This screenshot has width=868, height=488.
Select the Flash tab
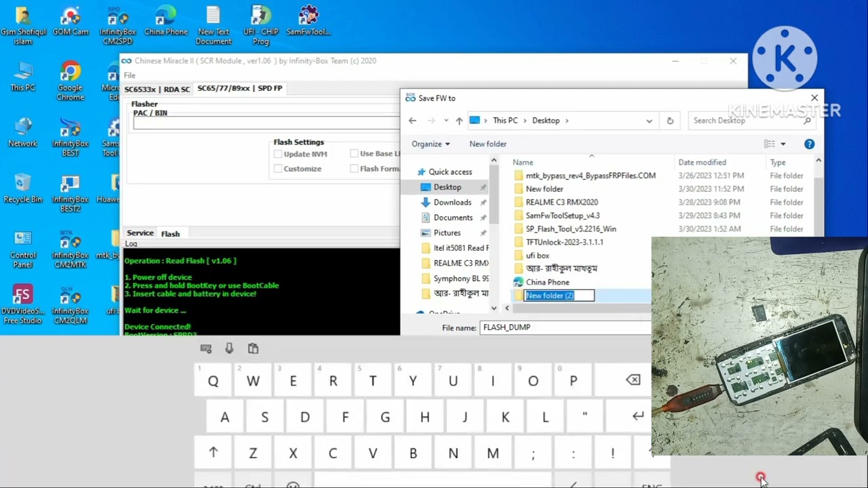click(170, 234)
